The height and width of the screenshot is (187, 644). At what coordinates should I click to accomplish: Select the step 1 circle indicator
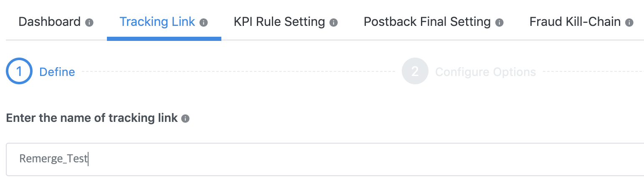tap(19, 71)
